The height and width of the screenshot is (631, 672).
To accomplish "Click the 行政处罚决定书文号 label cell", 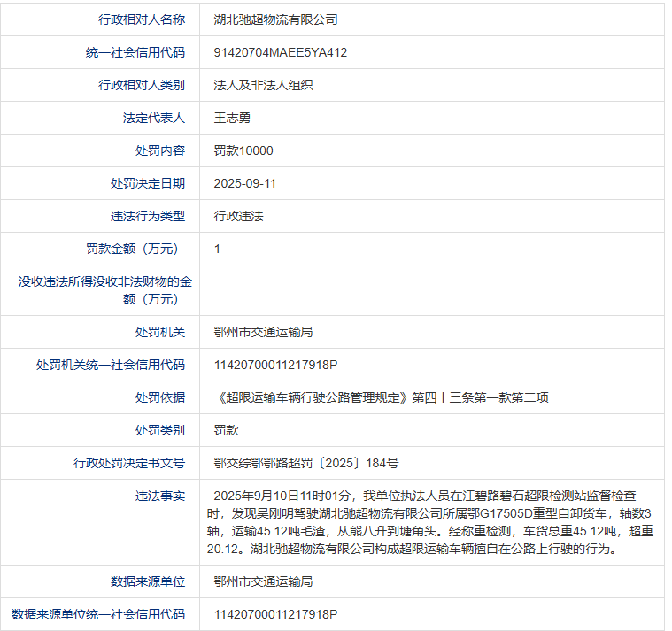I will (x=129, y=463).
